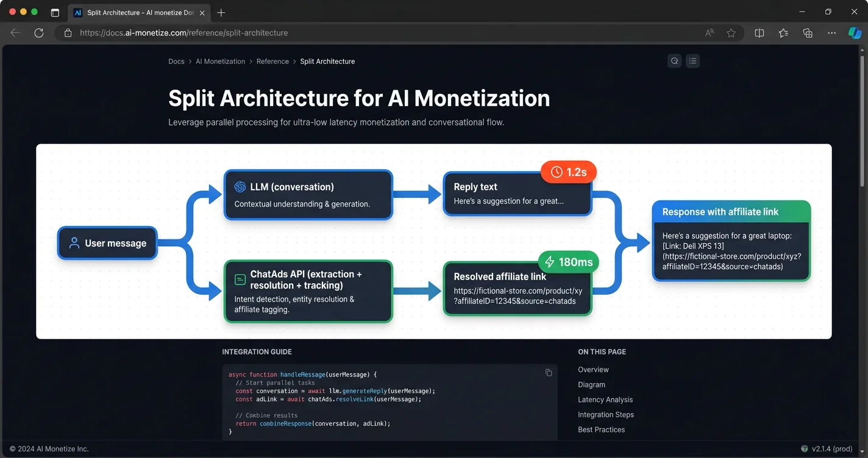
Task: Jump to Latency Analysis section
Action: (x=605, y=400)
